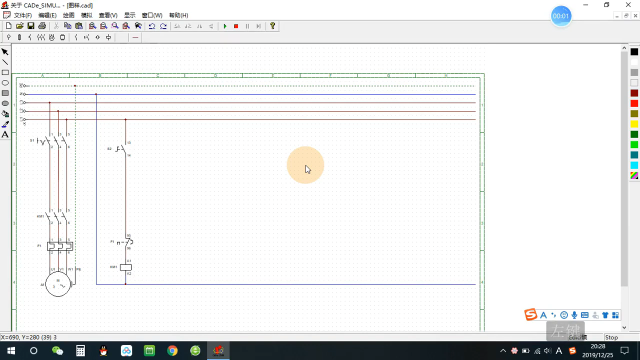
Task: Select the hollow rectangle tool
Action: point(5,73)
